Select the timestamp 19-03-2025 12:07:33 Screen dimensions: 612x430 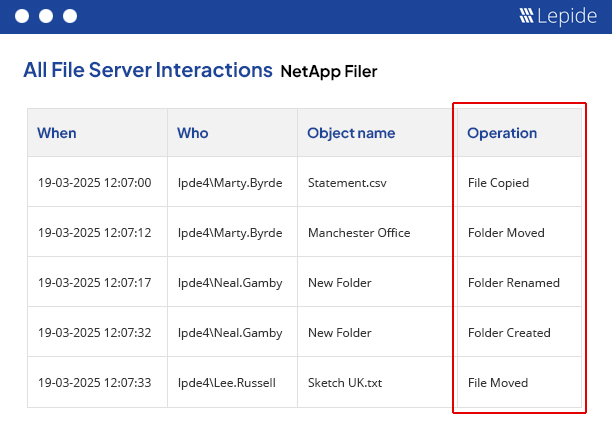point(94,382)
